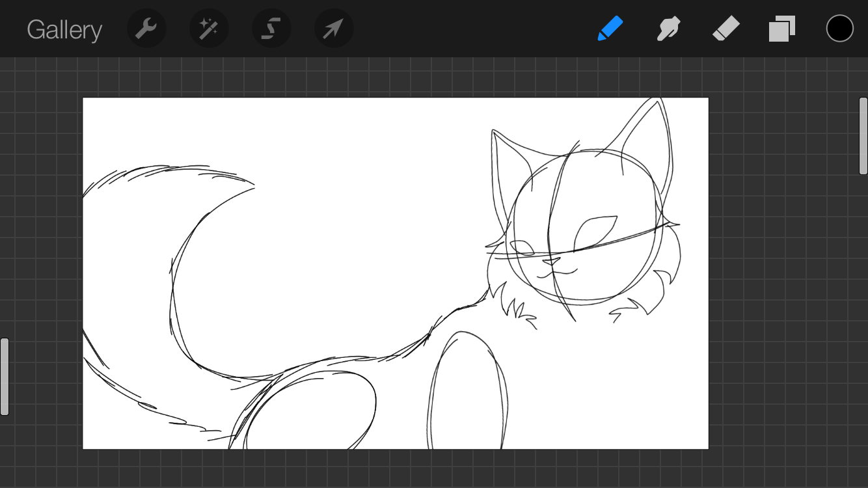Click the brush opacity slider on left edge
Viewport: 868px width, 488px height.
(5, 376)
